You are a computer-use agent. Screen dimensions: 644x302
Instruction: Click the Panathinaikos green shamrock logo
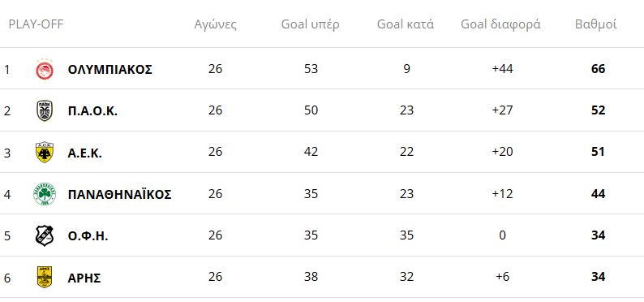tap(45, 194)
